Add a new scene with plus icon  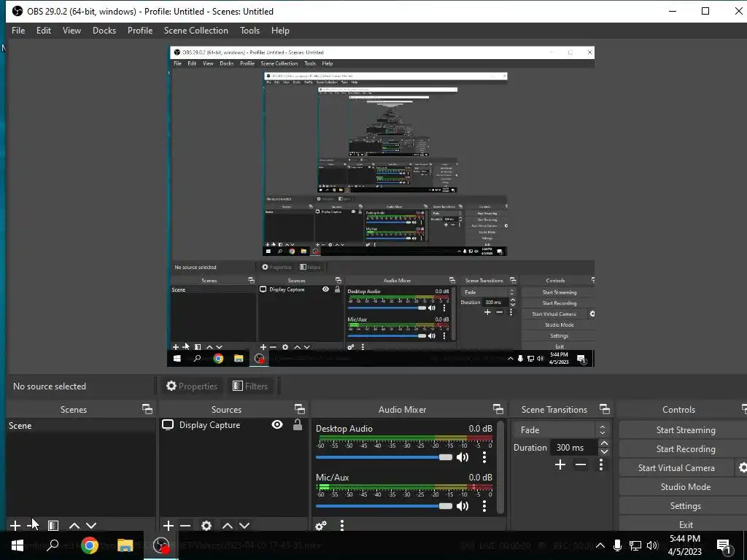[15, 525]
